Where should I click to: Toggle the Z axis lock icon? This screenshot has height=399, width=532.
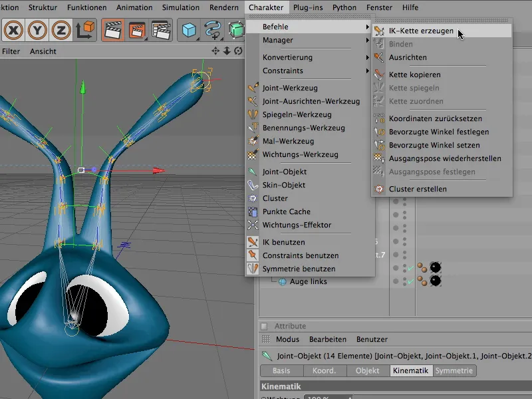(x=61, y=30)
